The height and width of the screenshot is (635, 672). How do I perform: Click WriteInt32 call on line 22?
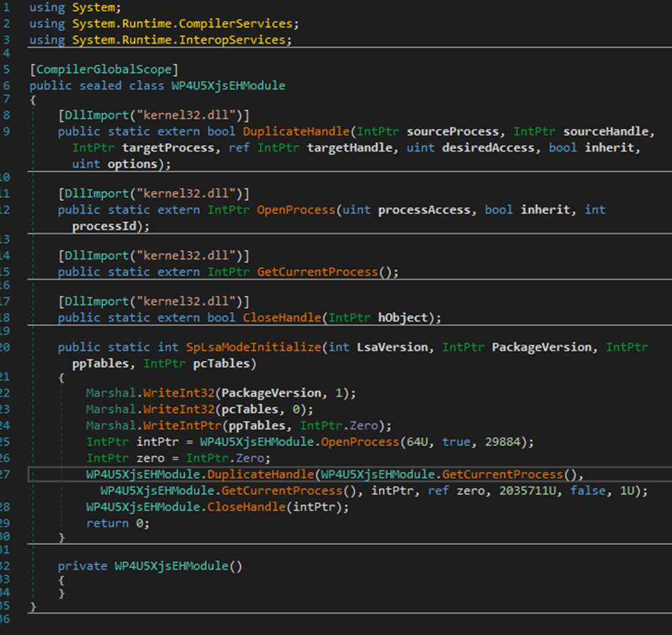(179, 393)
